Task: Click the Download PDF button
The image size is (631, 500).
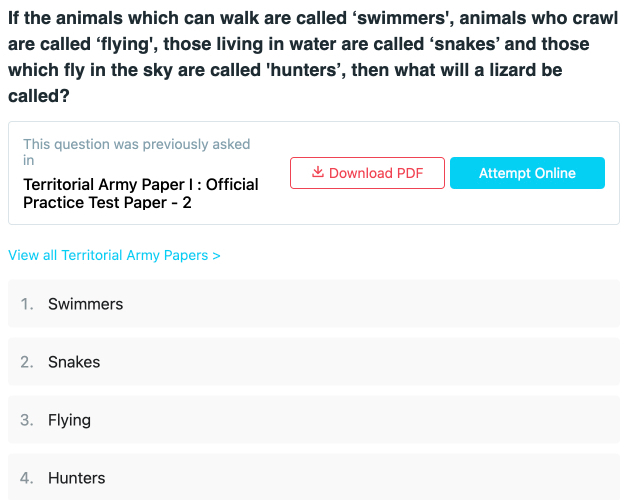Action: 367,173
